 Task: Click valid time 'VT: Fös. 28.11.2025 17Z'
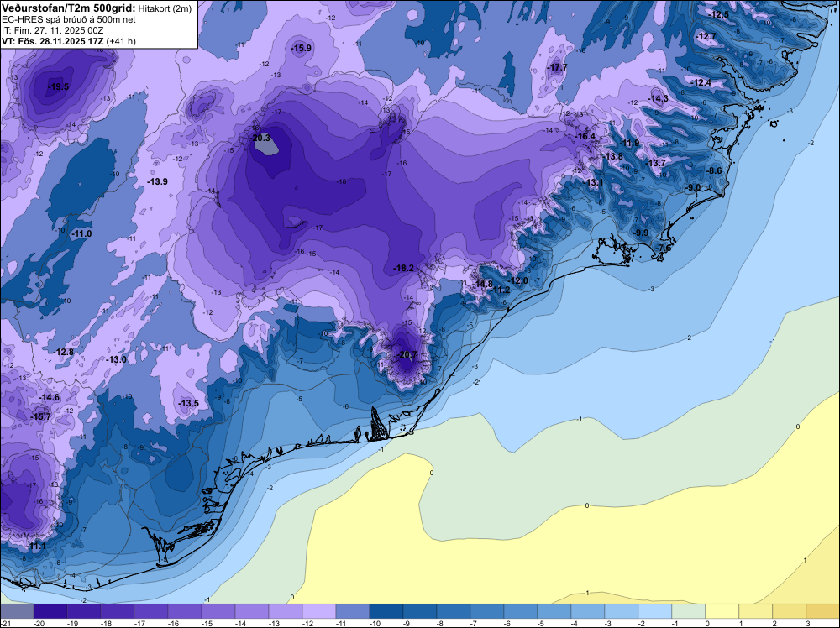[x=52, y=41]
